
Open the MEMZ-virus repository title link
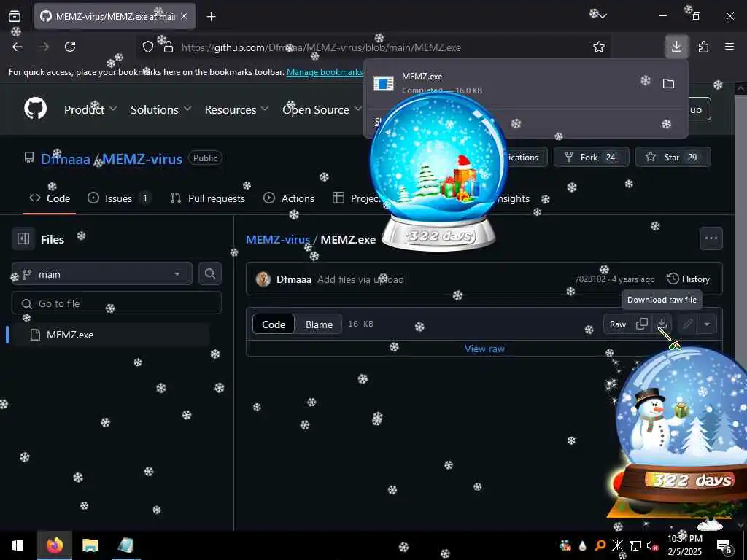(142, 158)
